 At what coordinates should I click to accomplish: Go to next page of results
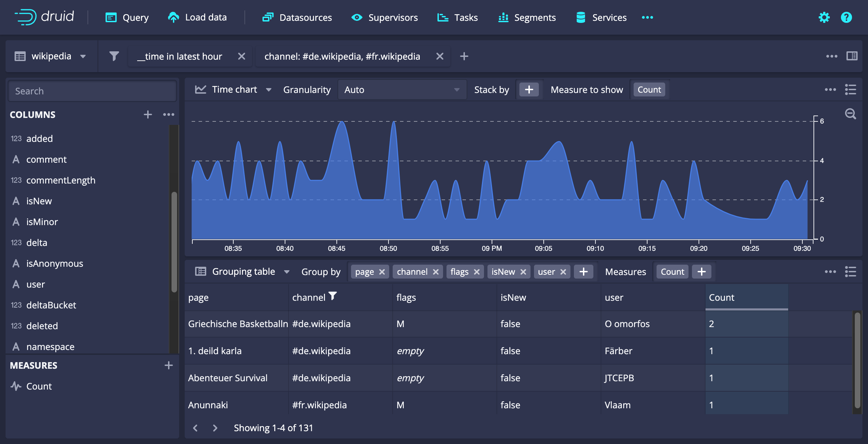point(215,428)
